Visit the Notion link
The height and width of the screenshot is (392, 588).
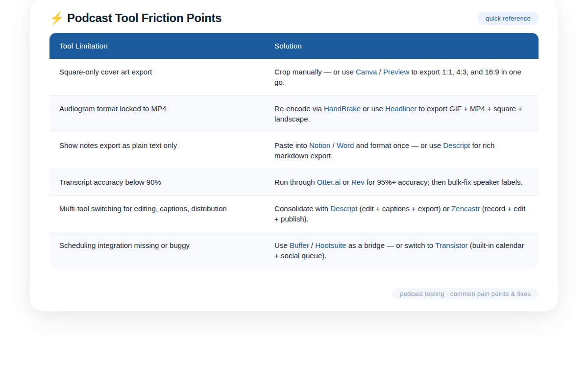tap(320, 146)
